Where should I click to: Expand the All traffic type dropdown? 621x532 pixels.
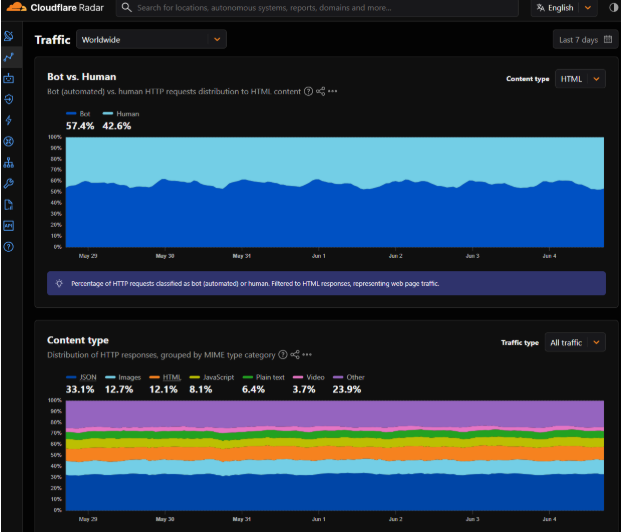(x=575, y=342)
